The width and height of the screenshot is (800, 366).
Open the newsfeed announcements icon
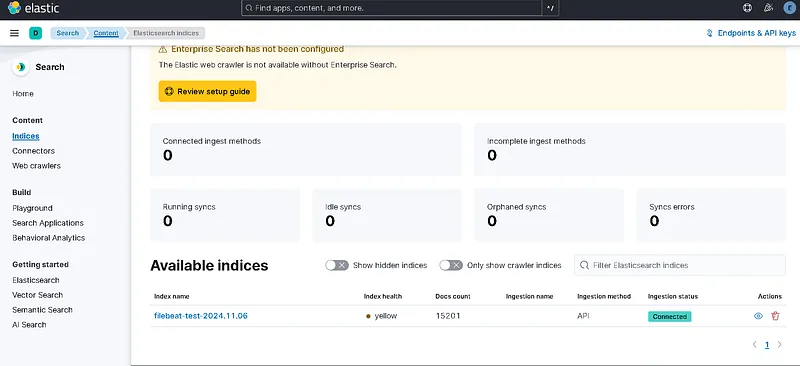[x=768, y=8]
